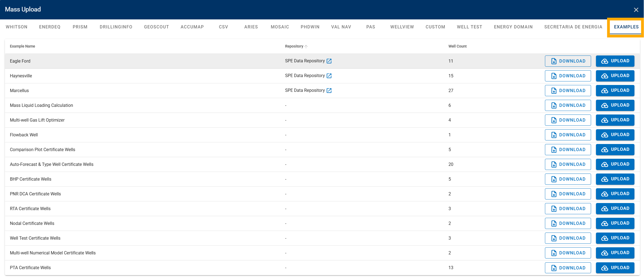Upload Multi-well Numerical Model Certificate Wells
The image size is (644, 279).
[x=615, y=253]
